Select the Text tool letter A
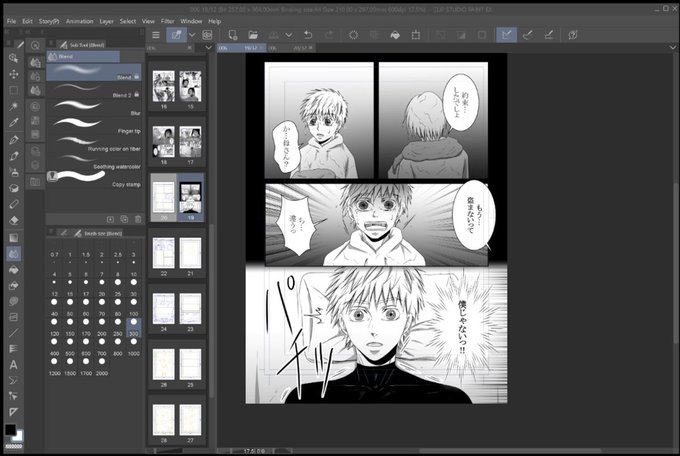 click(x=13, y=365)
